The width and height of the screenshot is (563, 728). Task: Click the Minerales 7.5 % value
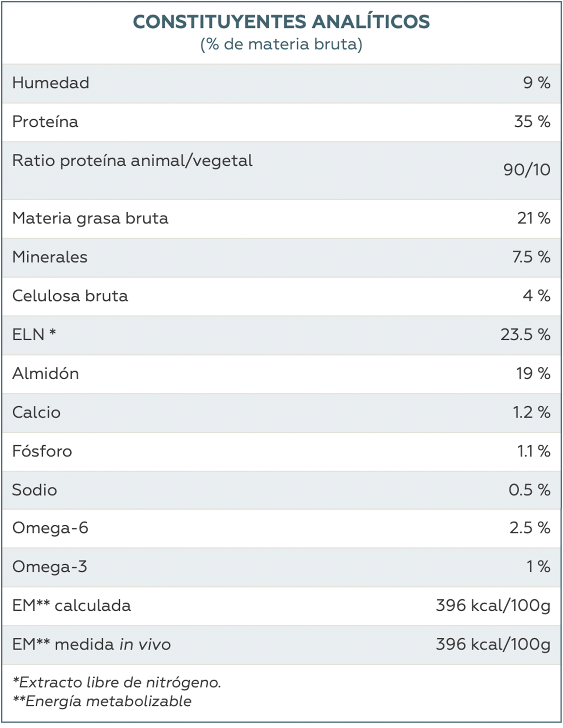(x=531, y=257)
